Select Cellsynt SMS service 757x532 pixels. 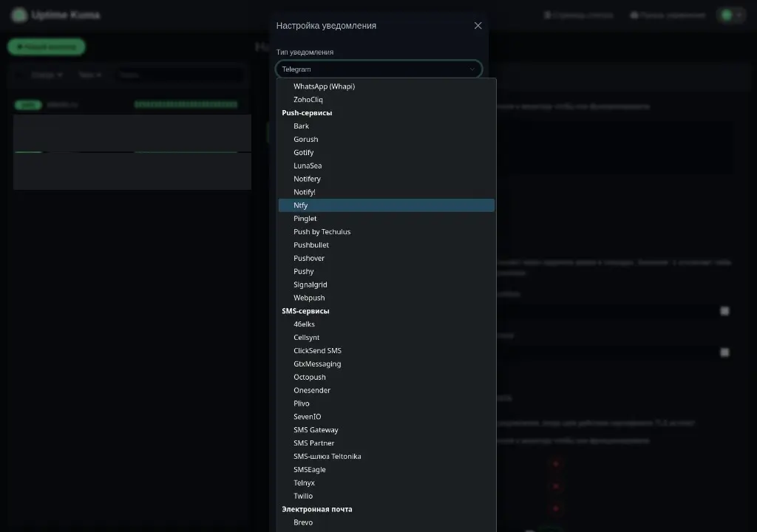click(x=386, y=338)
